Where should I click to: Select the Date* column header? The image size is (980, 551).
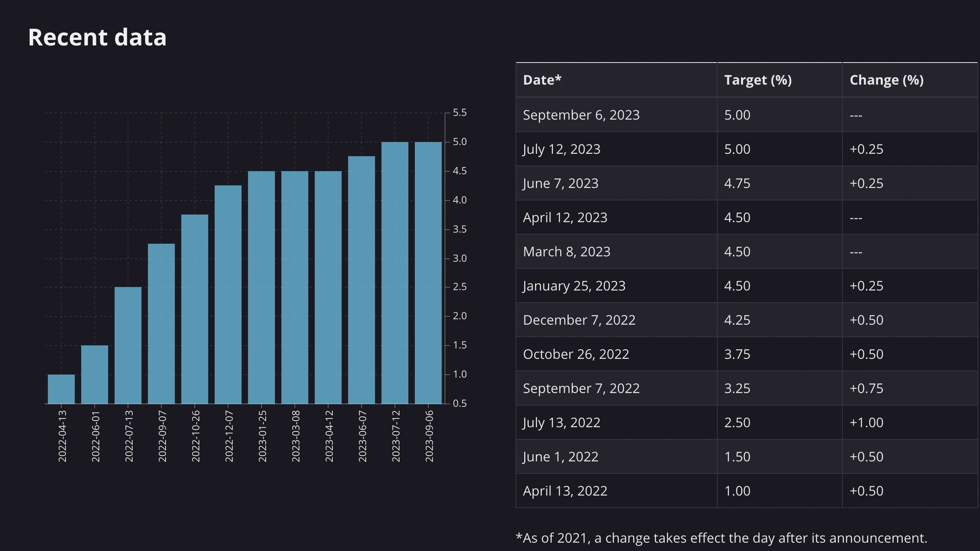(x=616, y=80)
